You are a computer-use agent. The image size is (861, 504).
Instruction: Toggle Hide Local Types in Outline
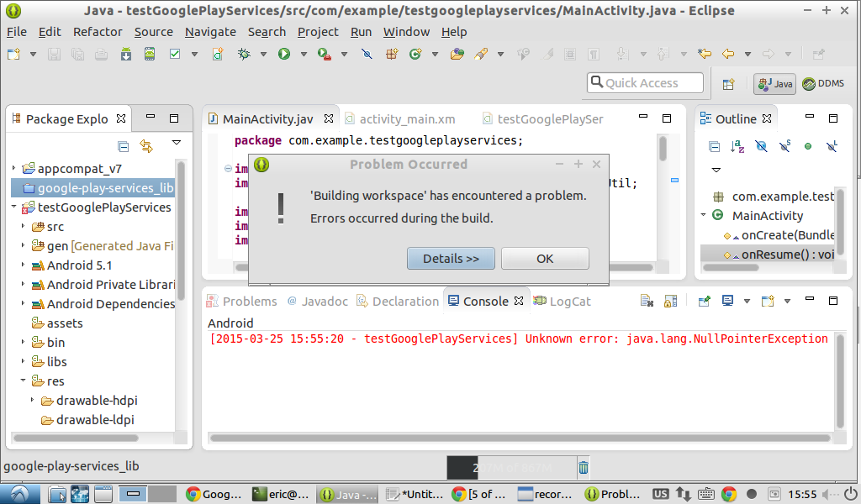[x=832, y=146]
